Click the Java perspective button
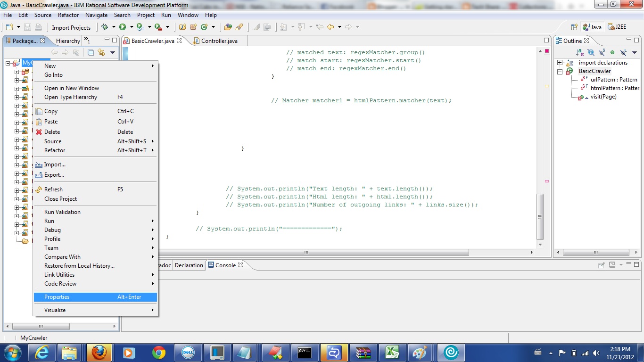This screenshot has width=644, height=362. point(592,27)
